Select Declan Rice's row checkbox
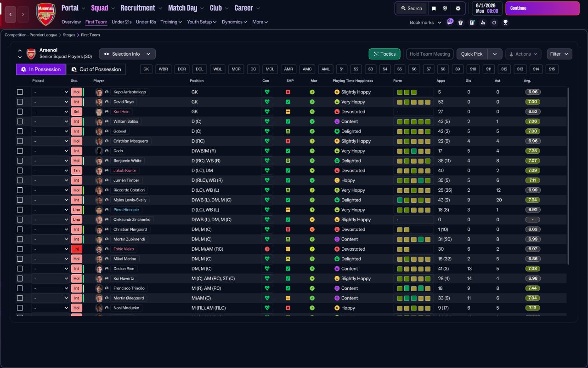 point(20,269)
